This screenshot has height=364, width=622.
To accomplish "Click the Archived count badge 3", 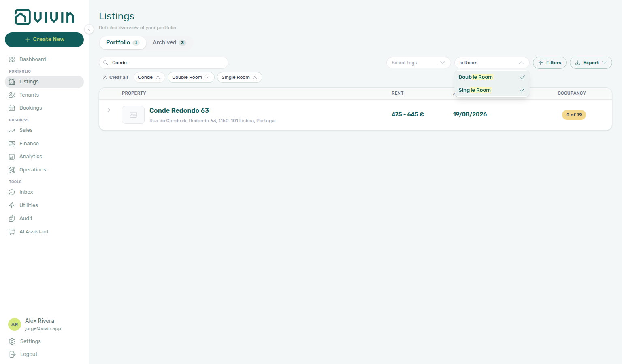I will (x=183, y=43).
